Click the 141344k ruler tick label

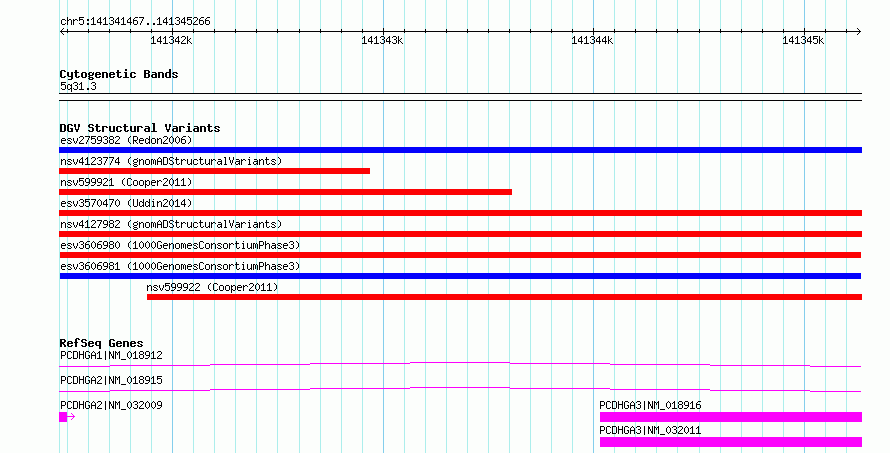pos(592,40)
